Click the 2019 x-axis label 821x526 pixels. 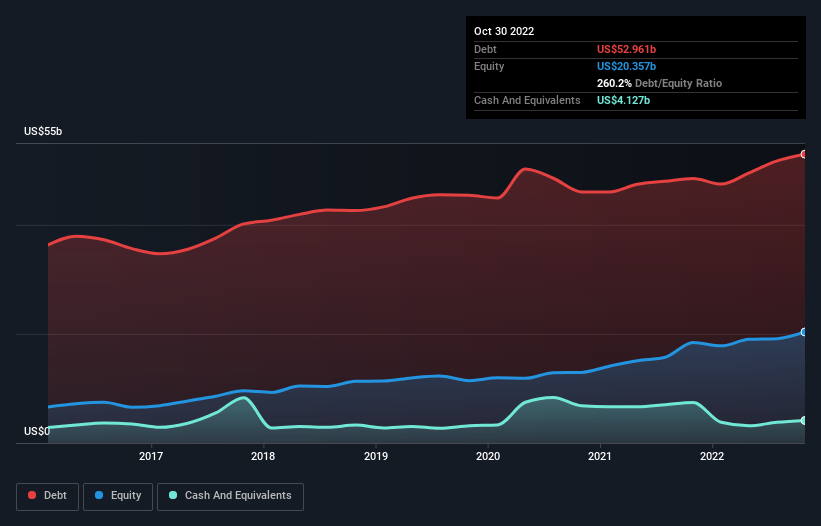tap(376, 456)
